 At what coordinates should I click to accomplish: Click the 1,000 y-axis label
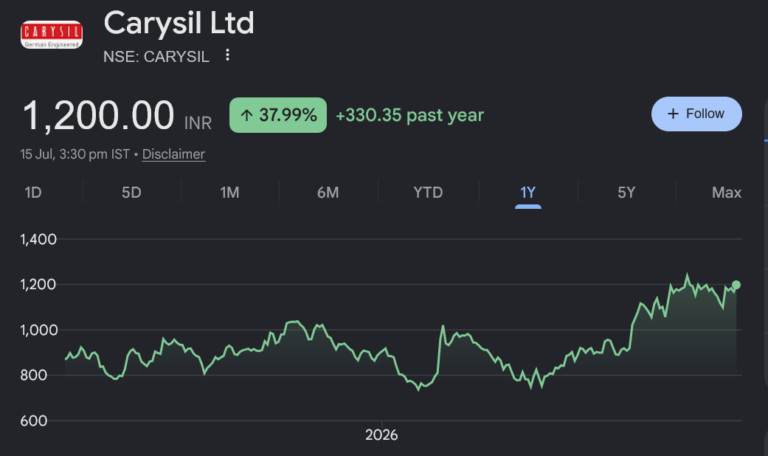coord(38,330)
